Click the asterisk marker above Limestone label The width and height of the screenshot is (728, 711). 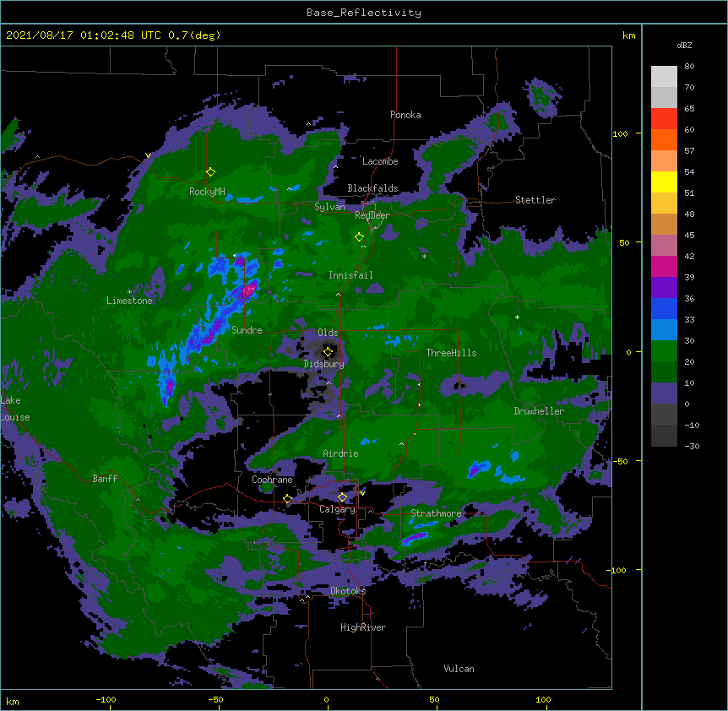(129, 292)
